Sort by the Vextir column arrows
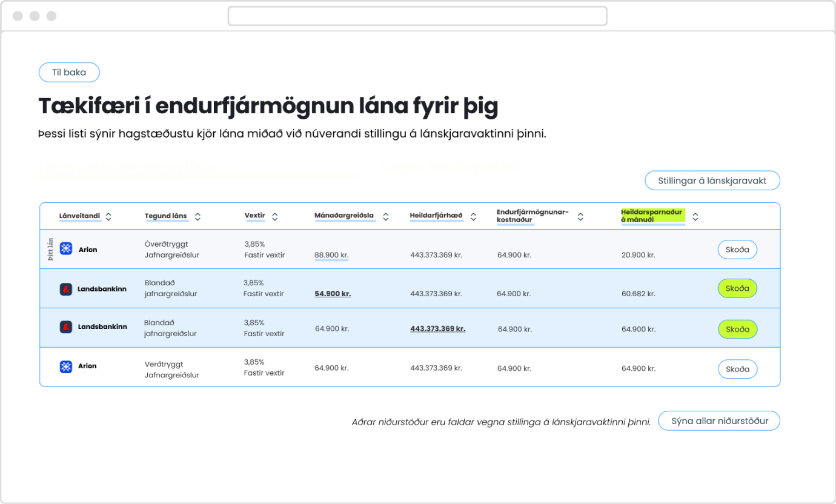Screen dimensions: 836x504 275,216
